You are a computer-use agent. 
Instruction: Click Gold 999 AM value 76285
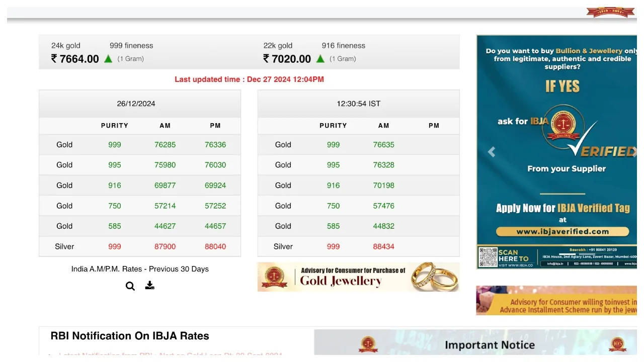165,145
